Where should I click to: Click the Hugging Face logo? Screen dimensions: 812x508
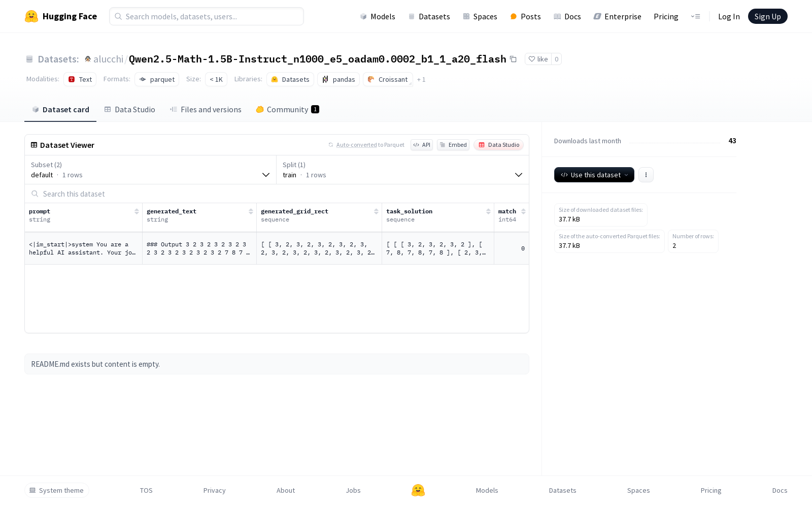point(61,16)
